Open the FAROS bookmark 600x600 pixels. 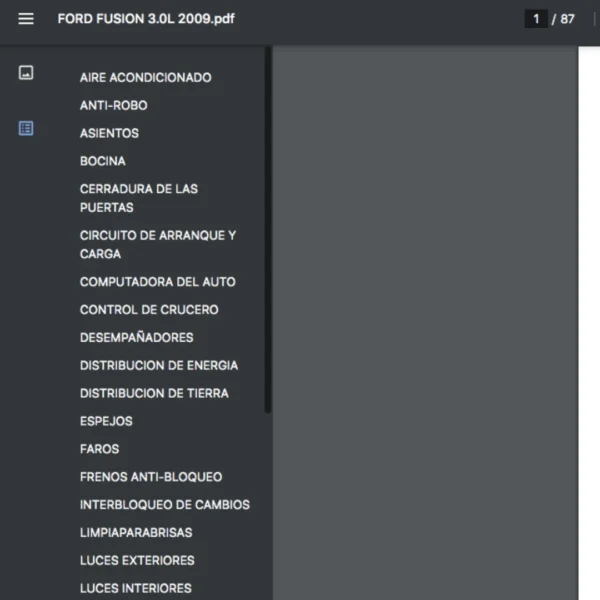pyautogui.click(x=99, y=449)
